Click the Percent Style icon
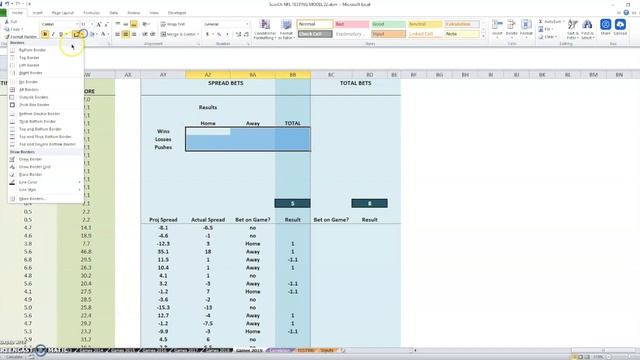The width and height of the screenshot is (640, 360). 219,34
